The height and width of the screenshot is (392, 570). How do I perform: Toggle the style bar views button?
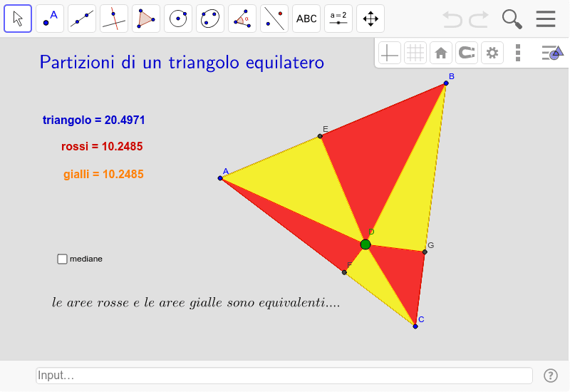point(552,53)
